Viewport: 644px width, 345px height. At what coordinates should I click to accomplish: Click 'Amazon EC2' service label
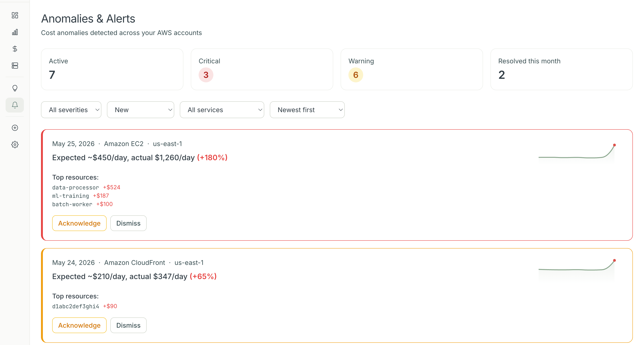(124, 144)
